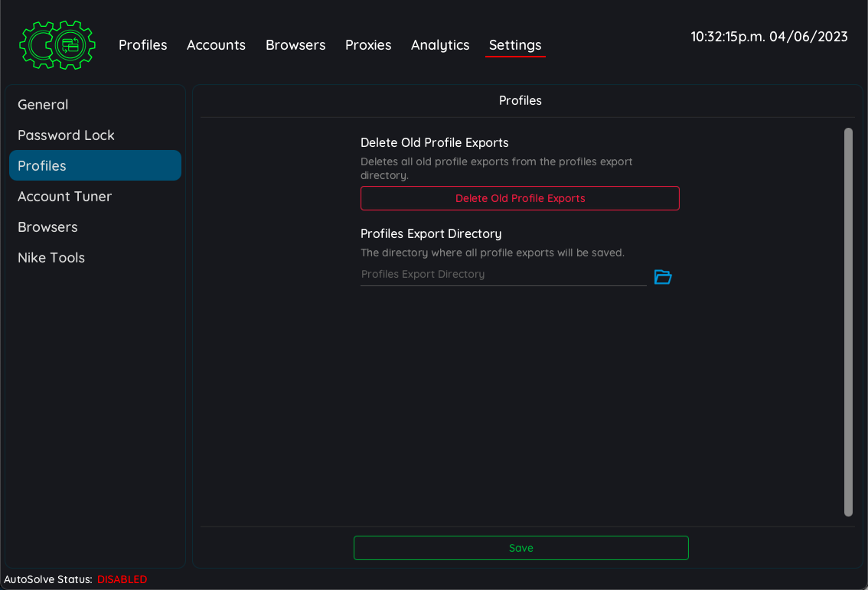868x590 pixels.
Task: Switch to the Profiles navigation tab
Action: point(142,45)
